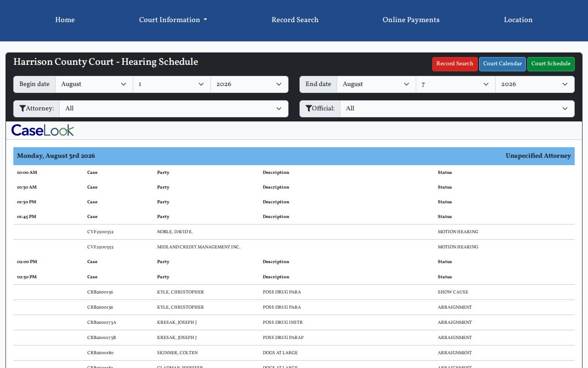The height and width of the screenshot is (368, 588).
Task: Click the Attorney filter funnel icon
Action: [x=23, y=109]
